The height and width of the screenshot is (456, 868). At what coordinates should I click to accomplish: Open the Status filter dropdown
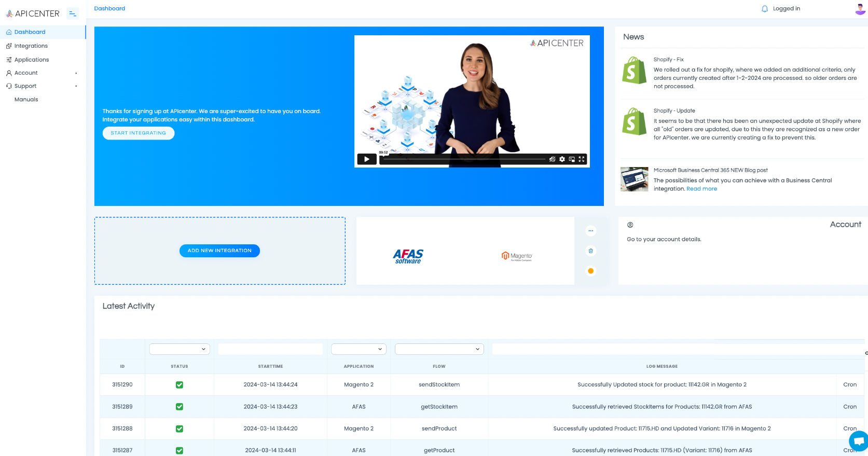coord(180,349)
